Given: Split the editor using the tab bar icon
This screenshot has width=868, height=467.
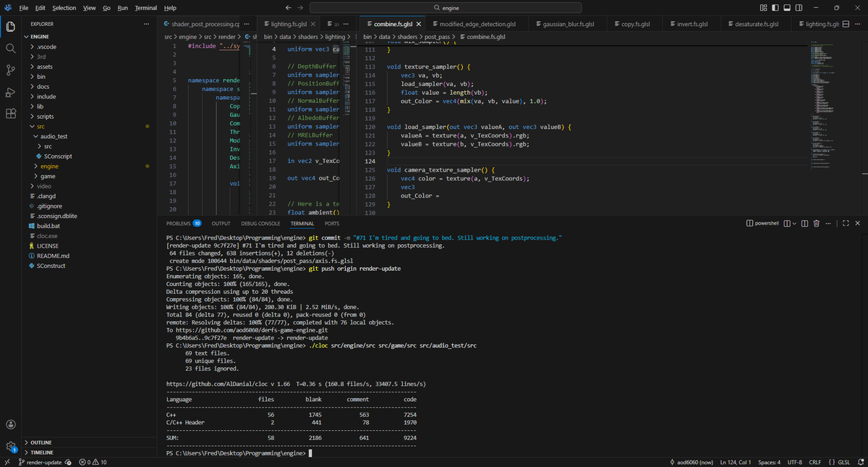Looking at the screenshot, I should point(846,24).
